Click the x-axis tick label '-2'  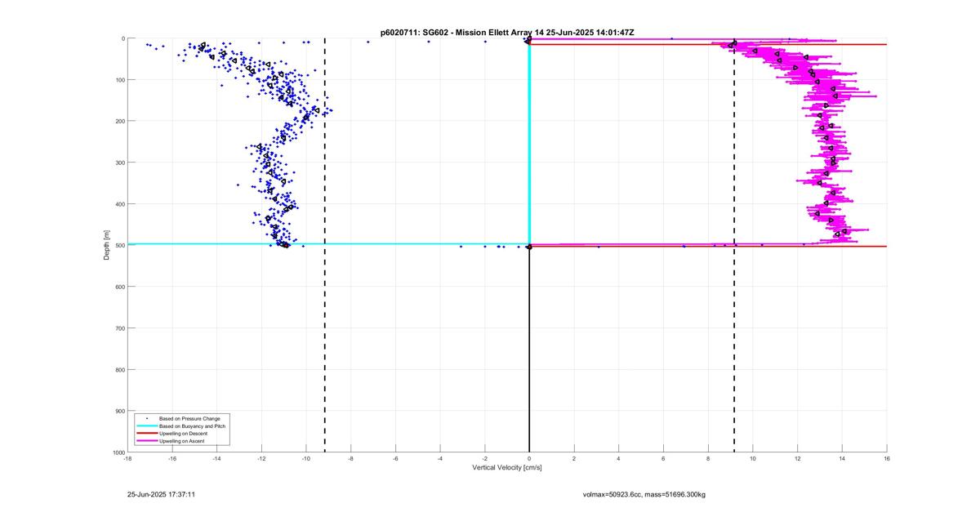tap(484, 458)
